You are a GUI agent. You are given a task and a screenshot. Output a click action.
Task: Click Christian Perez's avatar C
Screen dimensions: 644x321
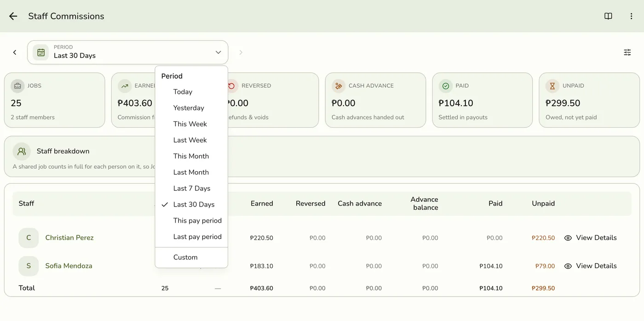pos(29,238)
